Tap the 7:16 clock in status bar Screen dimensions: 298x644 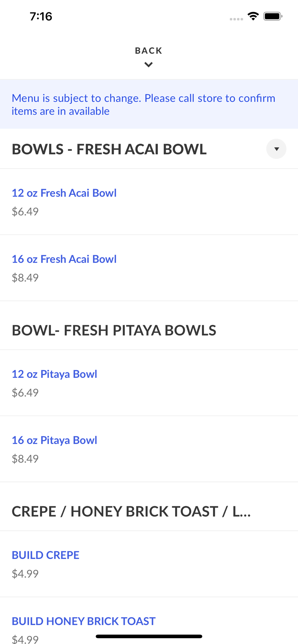(41, 16)
